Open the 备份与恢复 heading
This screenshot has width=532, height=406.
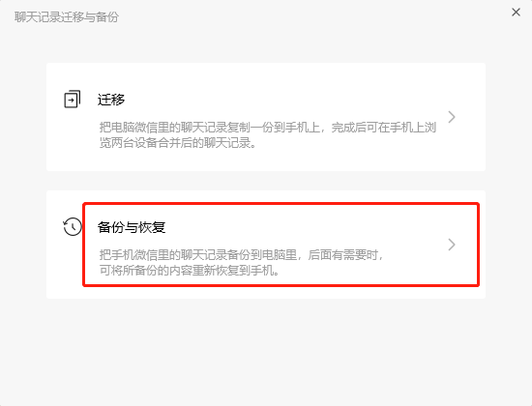point(132,227)
